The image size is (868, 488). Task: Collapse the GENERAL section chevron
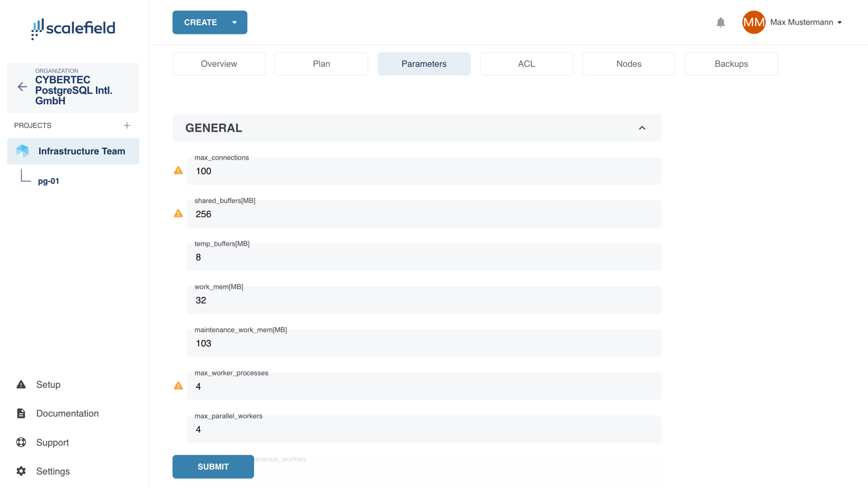point(642,128)
